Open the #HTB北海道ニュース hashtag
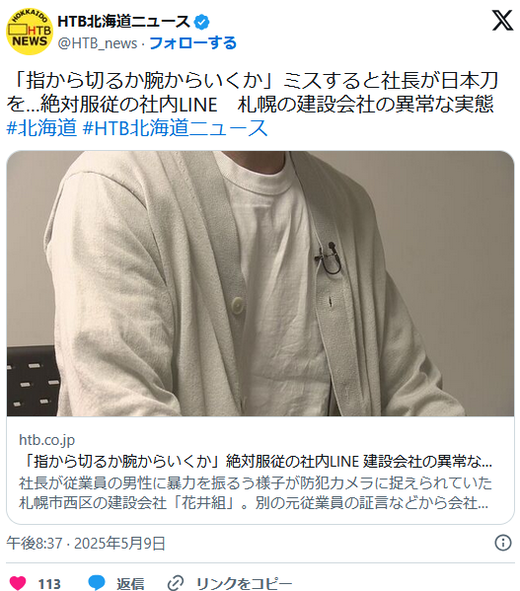Screen dimensions: 520x591 coord(175,127)
